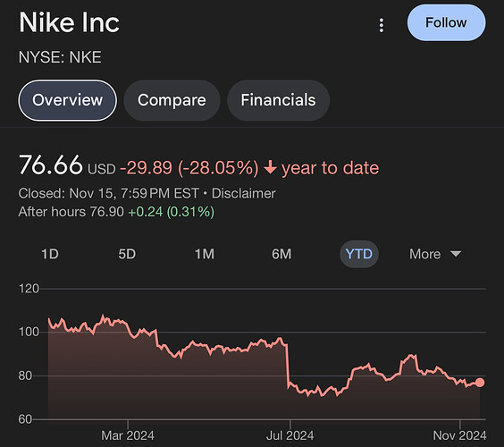
Task: Select the 6M time range
Action: point(281,254)
